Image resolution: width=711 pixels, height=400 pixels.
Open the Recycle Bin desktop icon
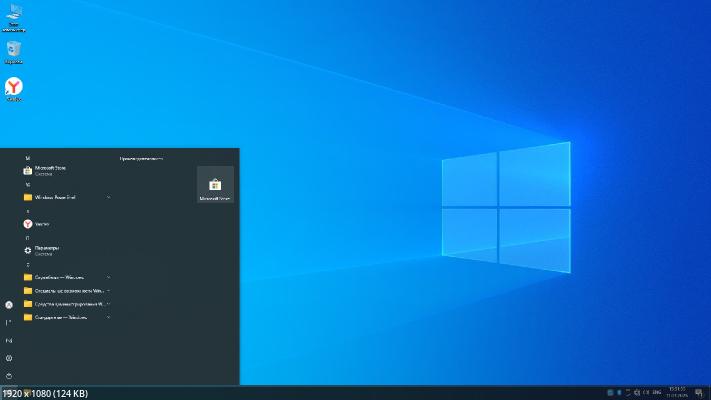point(14,52)
